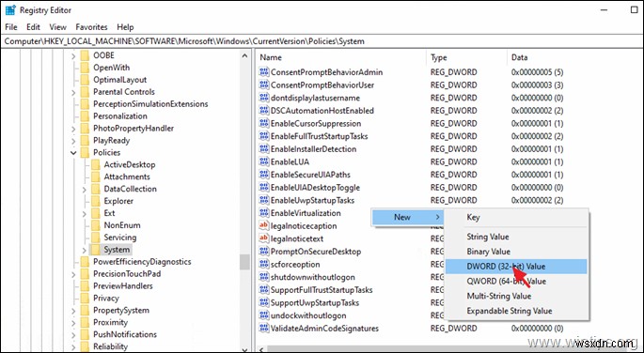The width and height of the screenshot is (644, 353).
Task: Expand the Ext subkey
Action: [85, 213]
